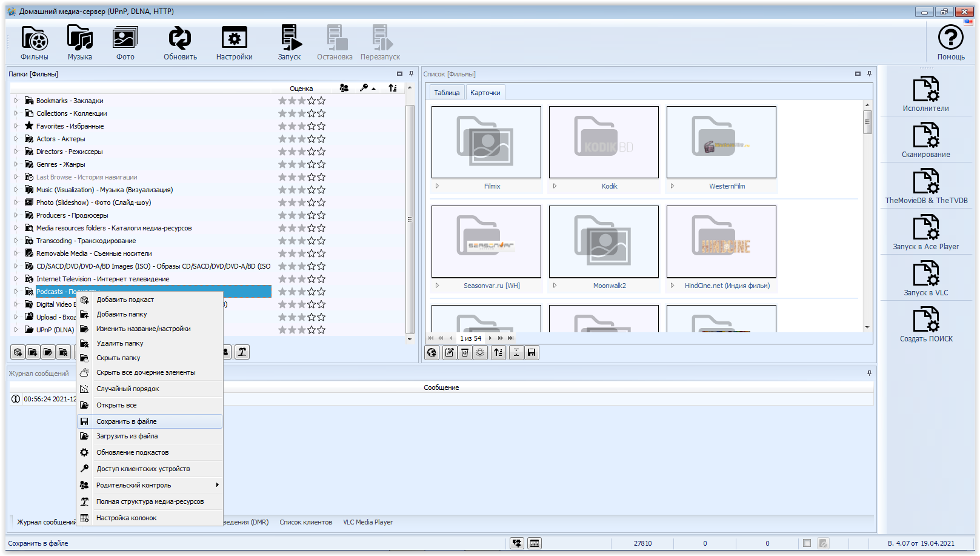This screenshot has height=556, width=980.
Task: Toggle the checkbox in the status bar
Action: [x=807, y=543]
